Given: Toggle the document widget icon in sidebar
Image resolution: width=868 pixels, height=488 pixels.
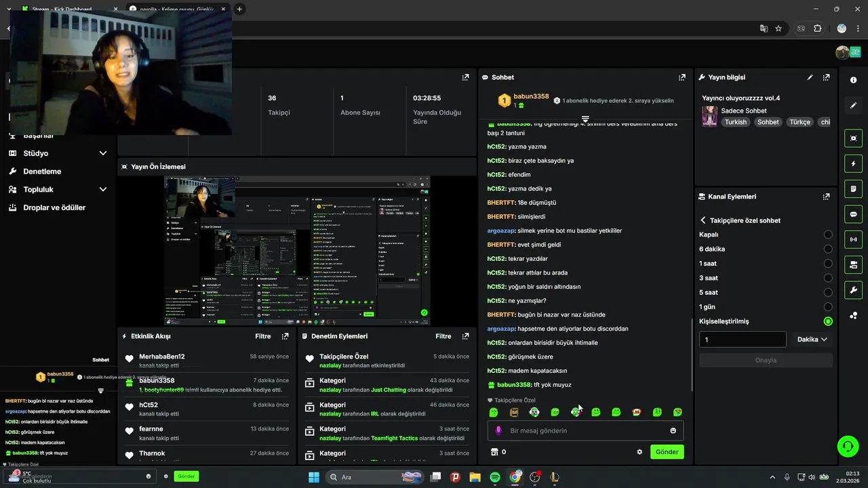Looking at the screenshot, I should tap(853, 188).
